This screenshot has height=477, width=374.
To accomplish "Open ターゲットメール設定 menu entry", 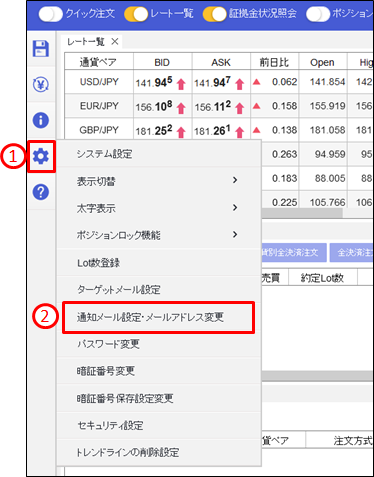I will (159, 289).
